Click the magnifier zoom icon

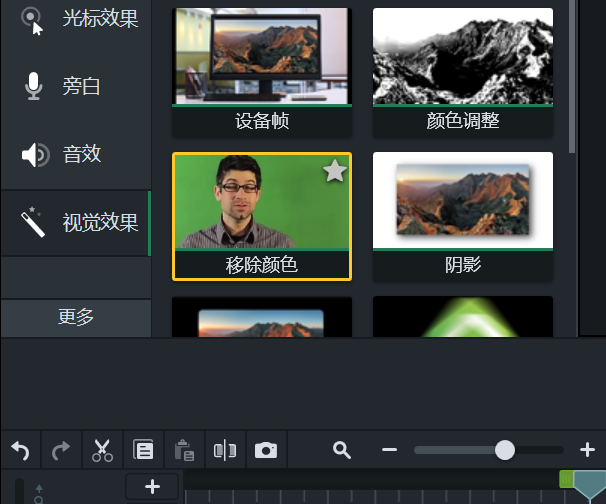pyautogui.click(x=342, y=451)
